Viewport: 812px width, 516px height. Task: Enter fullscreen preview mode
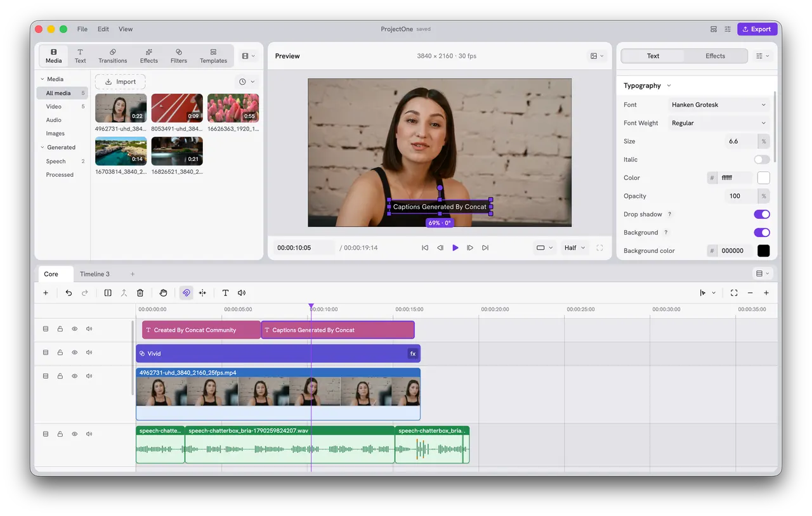[599, 248]
